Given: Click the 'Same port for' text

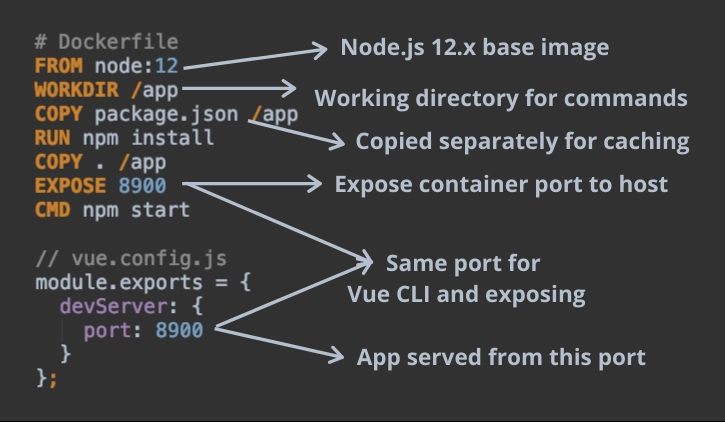Looking at the screenshot, I should point(463,263).
